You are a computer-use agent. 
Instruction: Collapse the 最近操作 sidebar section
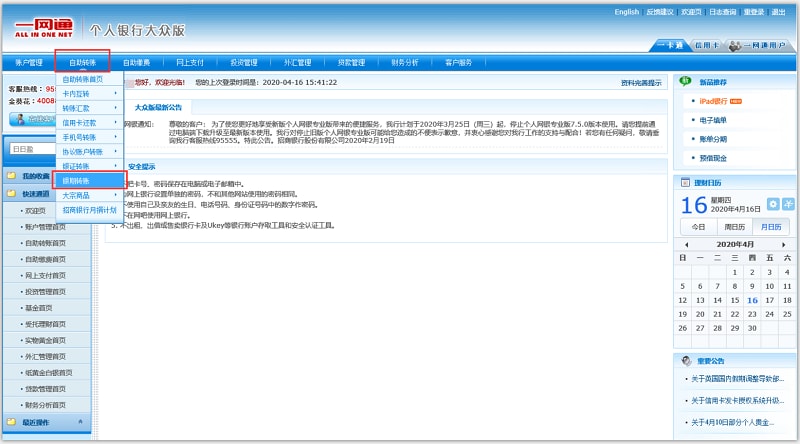(80, 422)
